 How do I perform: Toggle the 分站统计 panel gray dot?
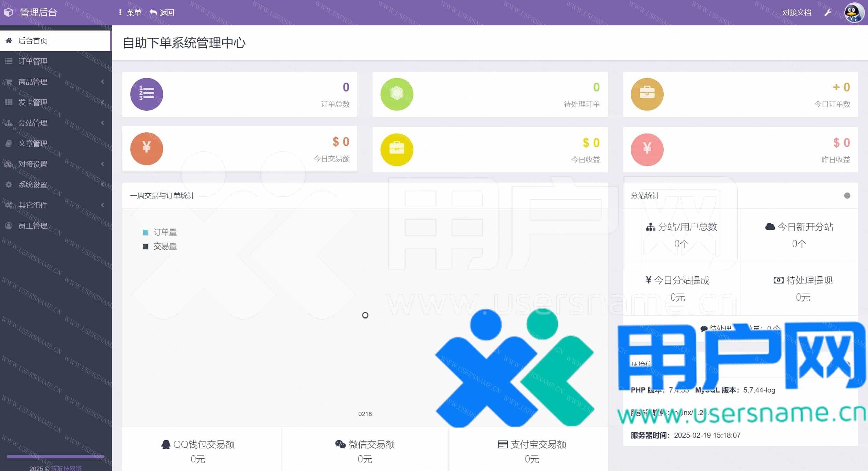tap(847, 196)
